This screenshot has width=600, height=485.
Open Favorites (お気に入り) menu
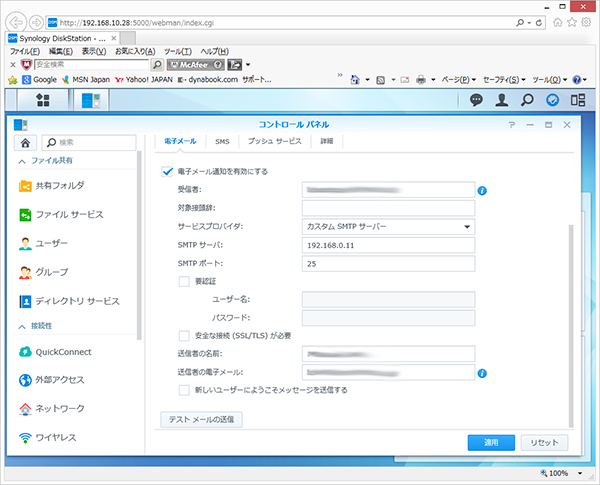(135, 51)
